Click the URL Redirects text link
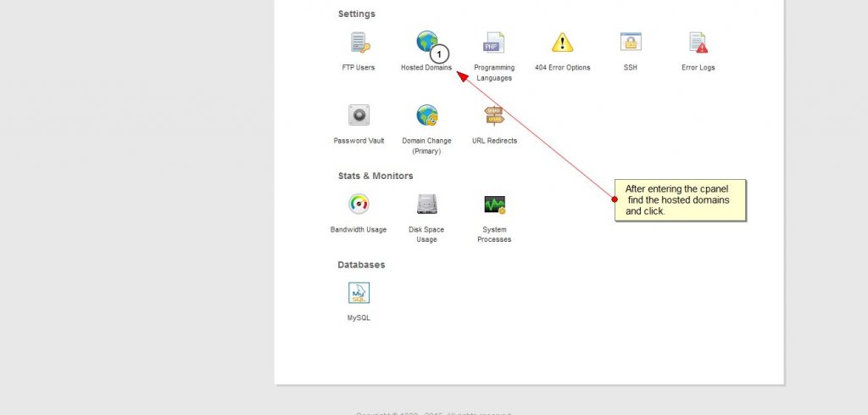 coord(494,141)
